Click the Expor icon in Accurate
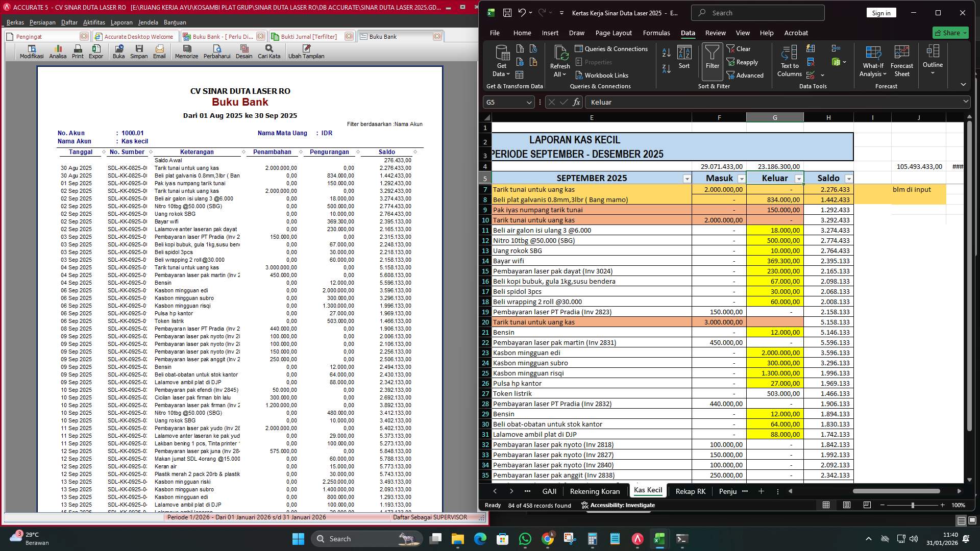This screenshot has height=551, width=980. point(96,51)
